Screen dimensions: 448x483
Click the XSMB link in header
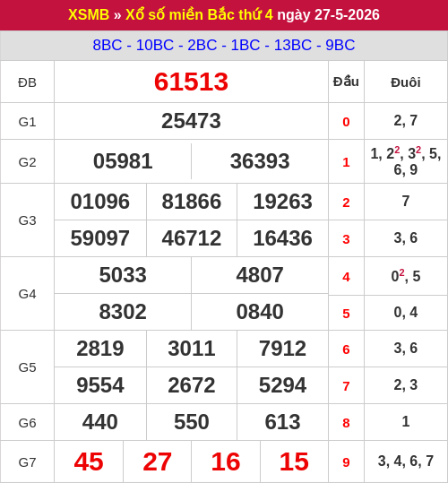point(89,14)
